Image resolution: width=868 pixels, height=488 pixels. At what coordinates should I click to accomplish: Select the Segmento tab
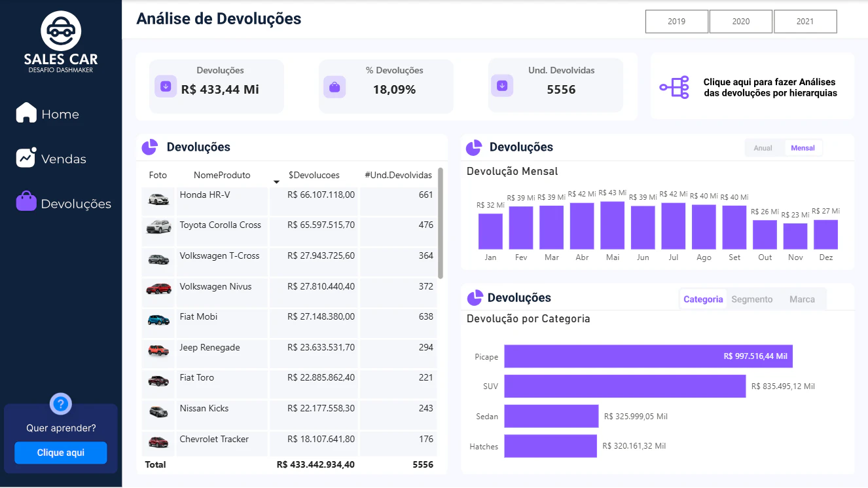pos(752,299)
